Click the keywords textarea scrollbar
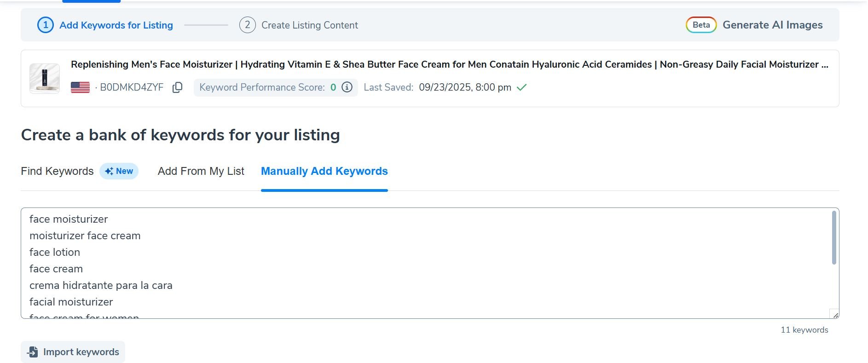This screenshot has width=868, height=363. [x=834, y=238]
